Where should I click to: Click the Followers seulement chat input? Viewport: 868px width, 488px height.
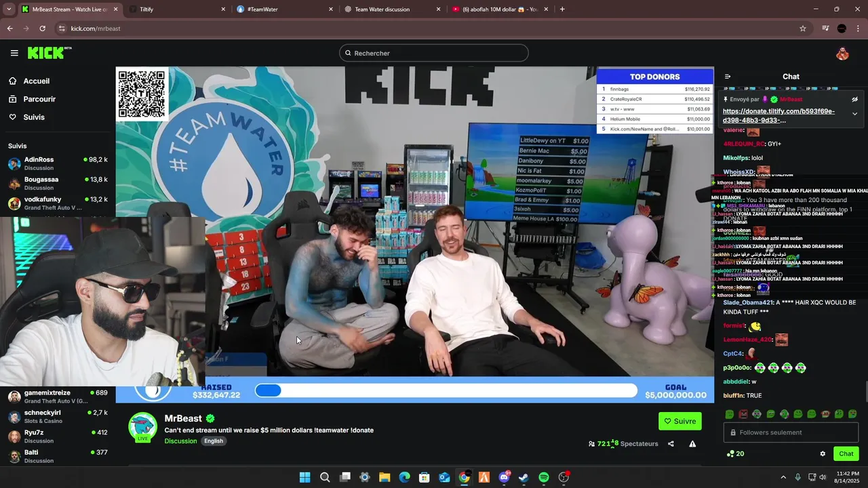[x=791, y=432]
